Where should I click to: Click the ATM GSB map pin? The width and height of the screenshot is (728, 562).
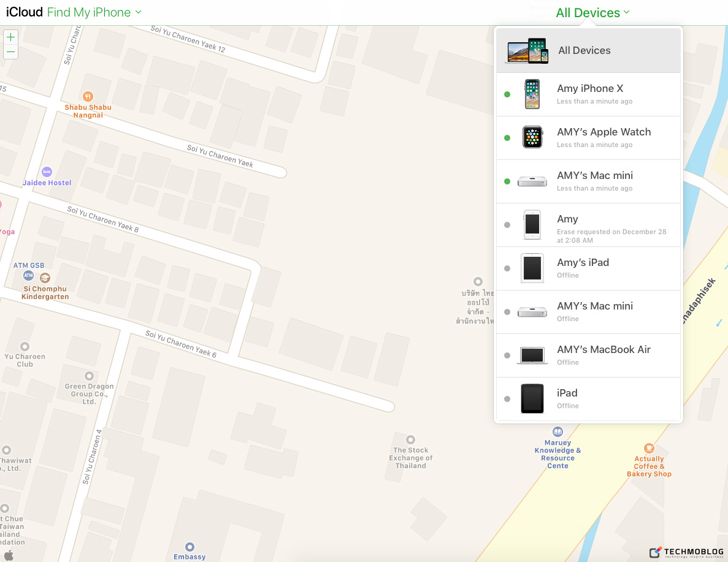(28, 276)
